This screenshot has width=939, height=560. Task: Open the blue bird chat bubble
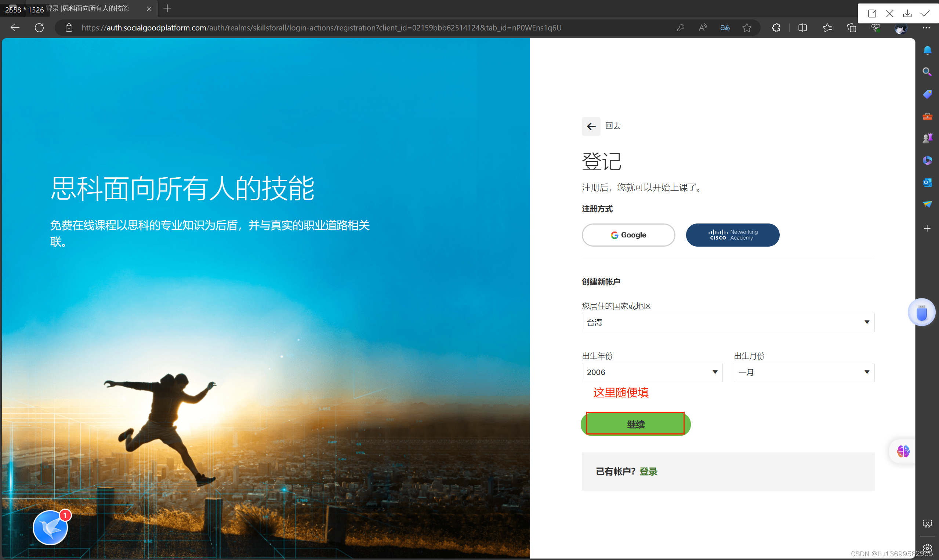pyautogui.click(x=50, y=528)
